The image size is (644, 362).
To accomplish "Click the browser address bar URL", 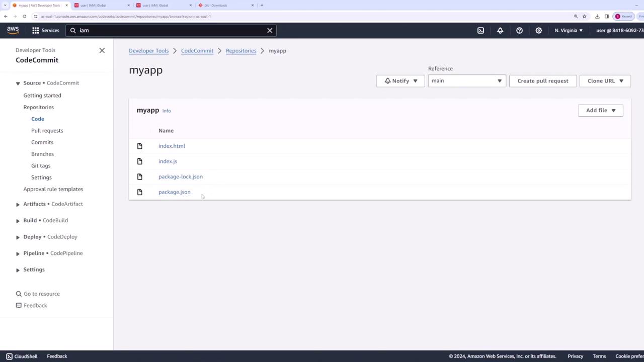I will point(126,16).
